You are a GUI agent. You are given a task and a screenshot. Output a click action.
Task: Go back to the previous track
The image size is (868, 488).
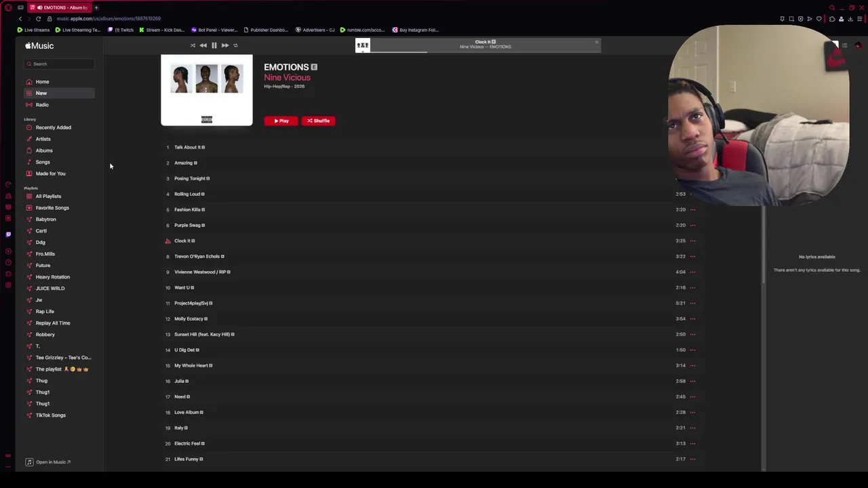point(203,45)
